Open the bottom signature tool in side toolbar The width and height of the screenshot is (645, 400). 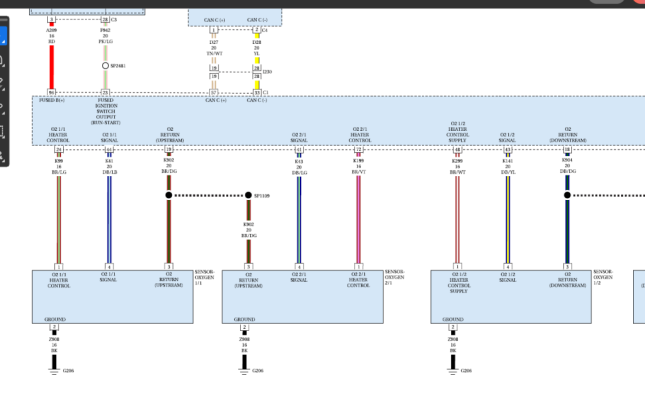click(2, 156)
